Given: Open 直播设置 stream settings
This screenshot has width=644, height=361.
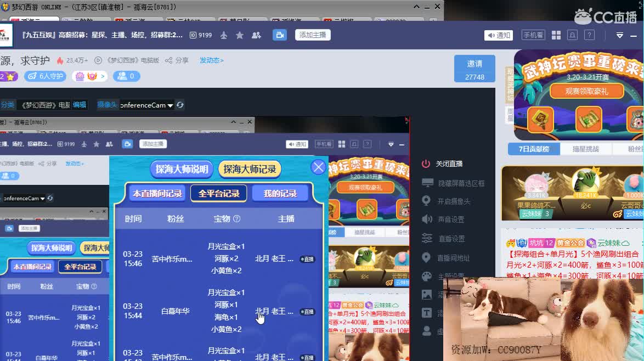Looking at the screenshot, I should (x=451, y=239).
